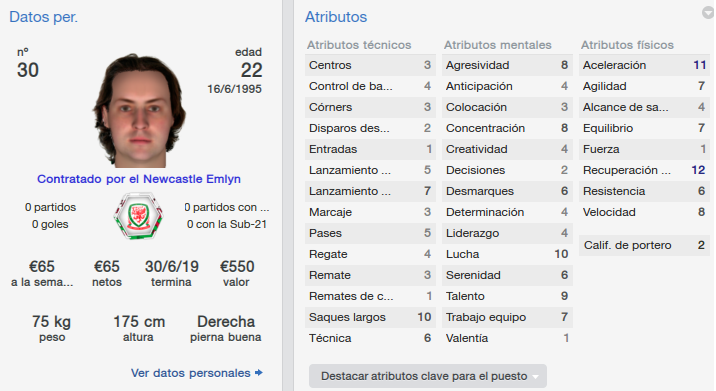Select the Saques largos attribute row
This screenshot has width=716, height=391.
click(370, 317)
